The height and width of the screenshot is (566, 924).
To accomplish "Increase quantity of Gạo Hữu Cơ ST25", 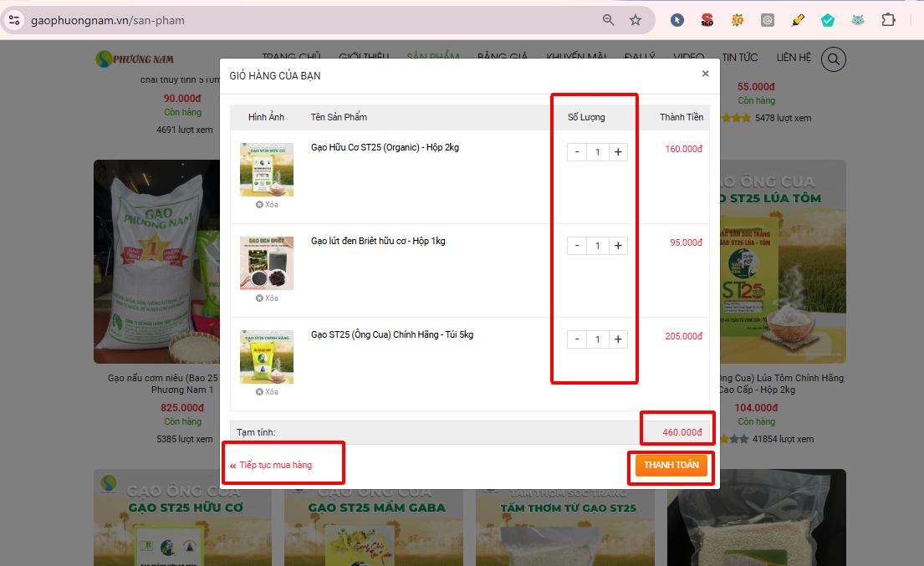I will [x=618, y=152].
